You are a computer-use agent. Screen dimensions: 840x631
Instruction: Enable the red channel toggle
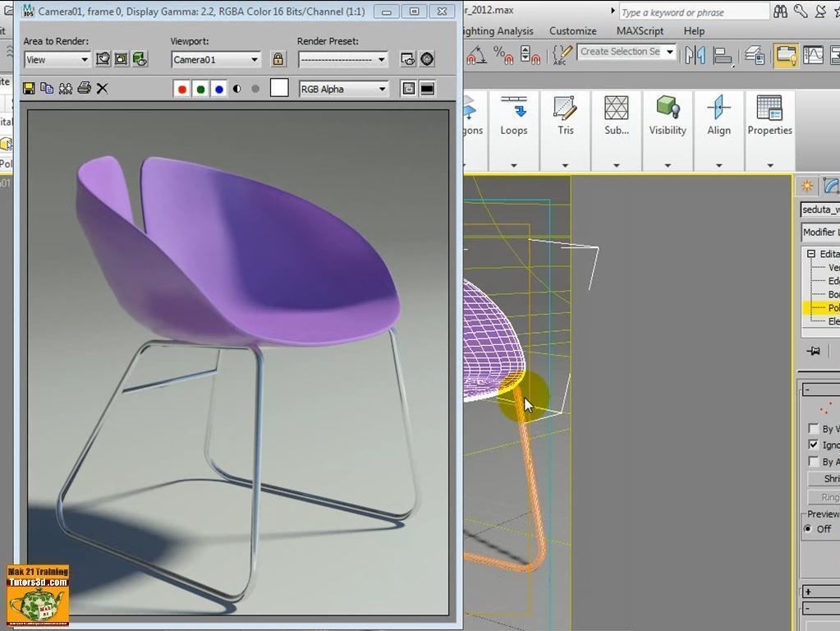pos(182,89)
